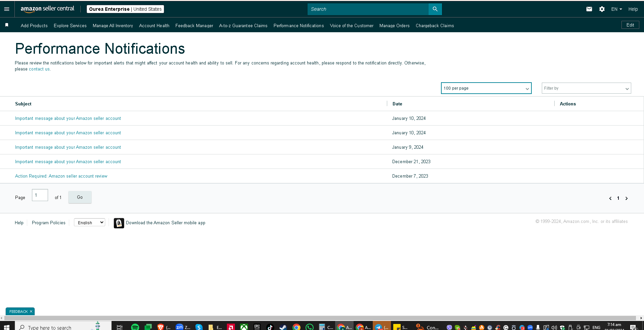Open the EN language selector

click(x=616, y=9)
